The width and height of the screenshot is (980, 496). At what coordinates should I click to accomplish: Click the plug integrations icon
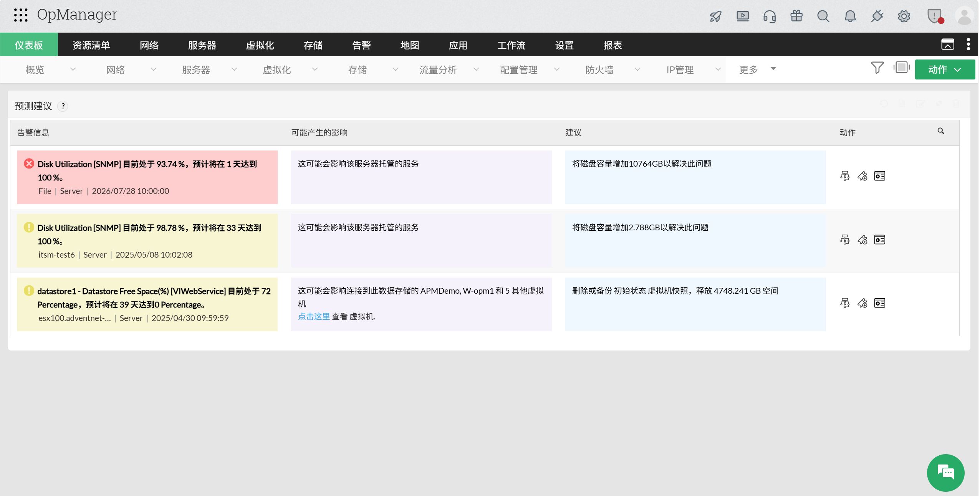877,16
